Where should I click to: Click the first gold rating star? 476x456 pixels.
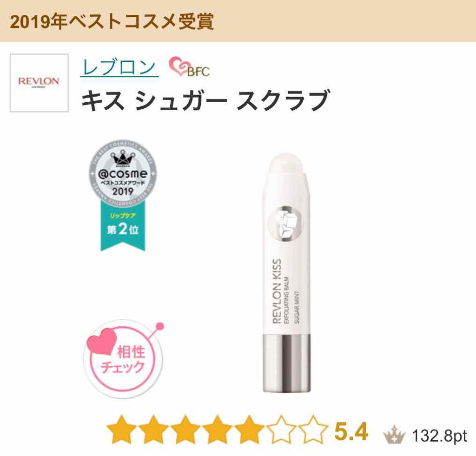click(x=121, y=430)
